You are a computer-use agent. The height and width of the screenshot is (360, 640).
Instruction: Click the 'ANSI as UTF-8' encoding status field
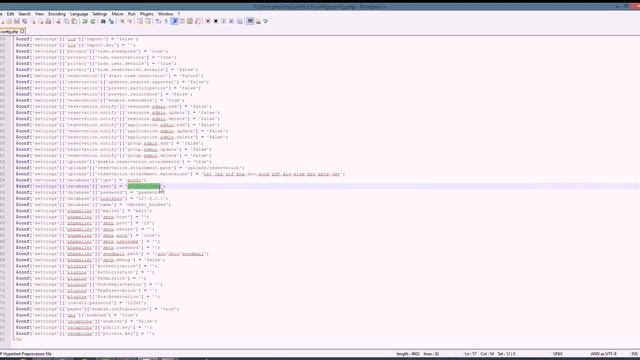pos(603,354)
